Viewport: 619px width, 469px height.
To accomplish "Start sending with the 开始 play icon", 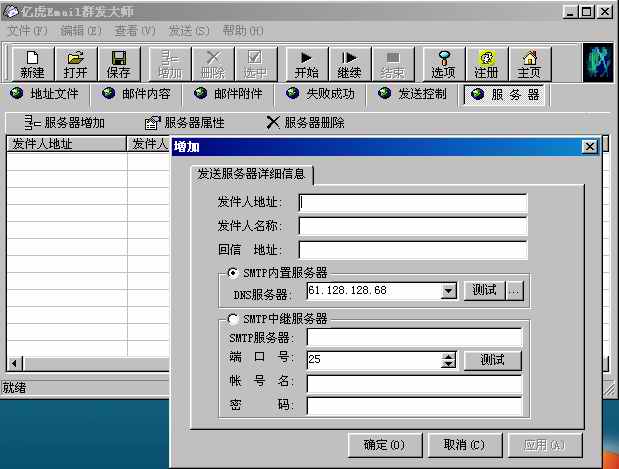I will pos(307,64).
